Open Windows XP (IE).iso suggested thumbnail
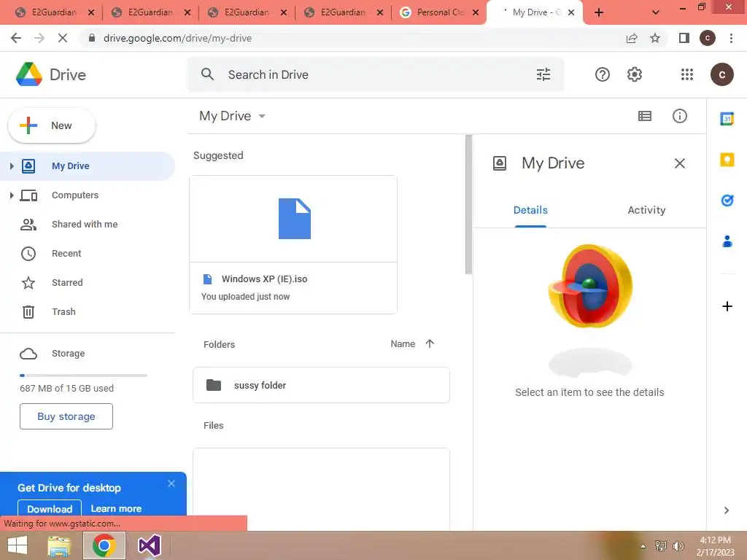The height and width of the screenshot is (560, 747). tap(293, 219)
